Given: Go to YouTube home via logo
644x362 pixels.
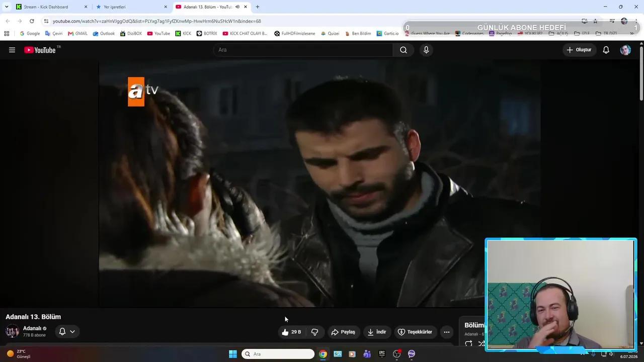Looking at the screenshot, I should pos(40,50).
